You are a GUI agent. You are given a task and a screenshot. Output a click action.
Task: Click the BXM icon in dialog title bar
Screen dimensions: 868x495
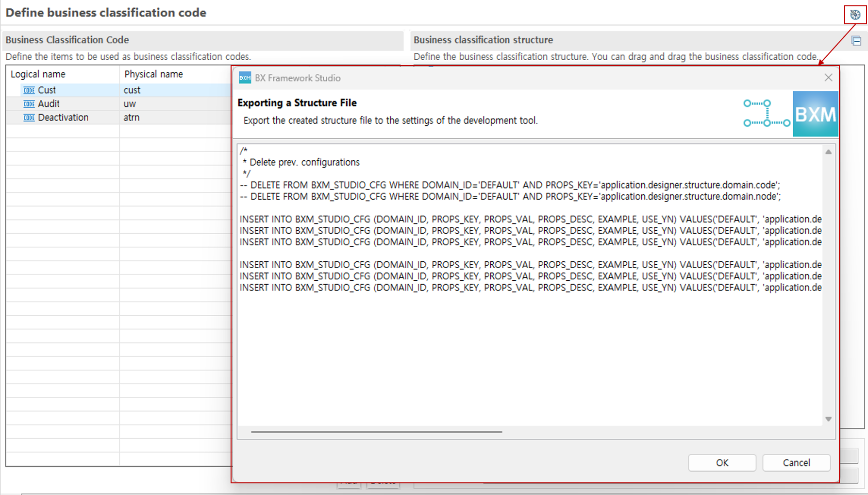coord(245,78)
